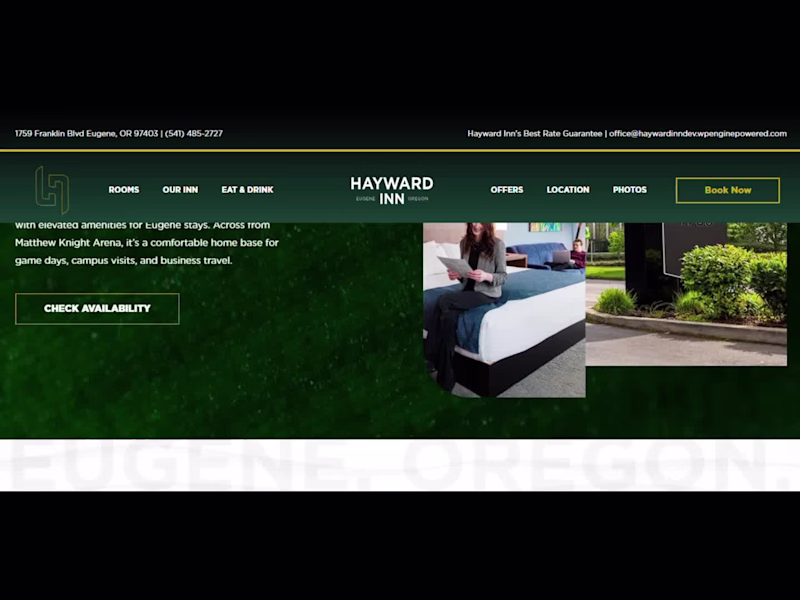Click the 1759 Franklin Blvd address link

[86, 134]
